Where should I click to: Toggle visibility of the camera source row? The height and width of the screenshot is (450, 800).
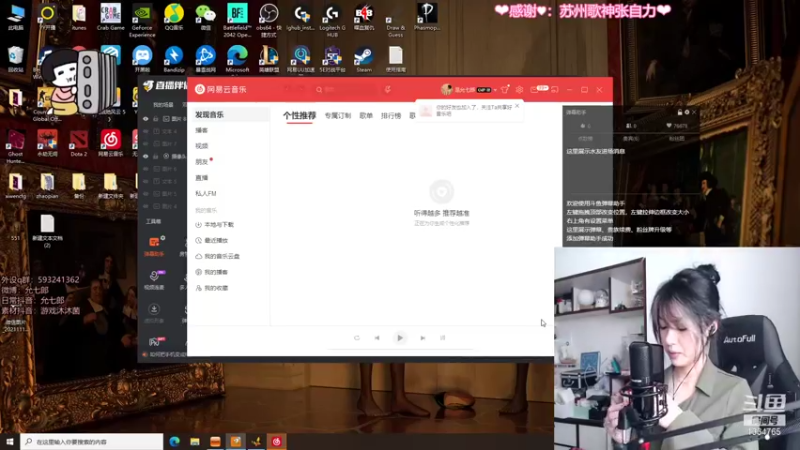(145, 156)
